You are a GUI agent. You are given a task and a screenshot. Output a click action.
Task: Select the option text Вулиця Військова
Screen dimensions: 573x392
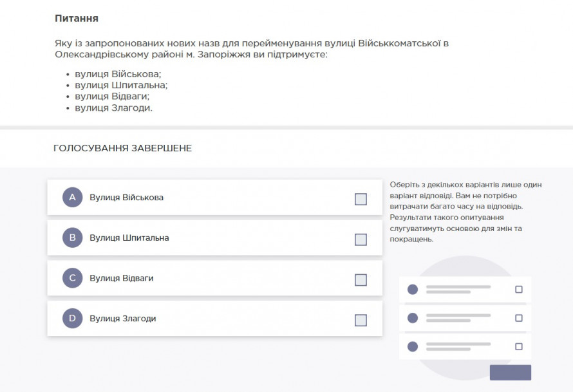pyautogui.click(x=126, y=197)
